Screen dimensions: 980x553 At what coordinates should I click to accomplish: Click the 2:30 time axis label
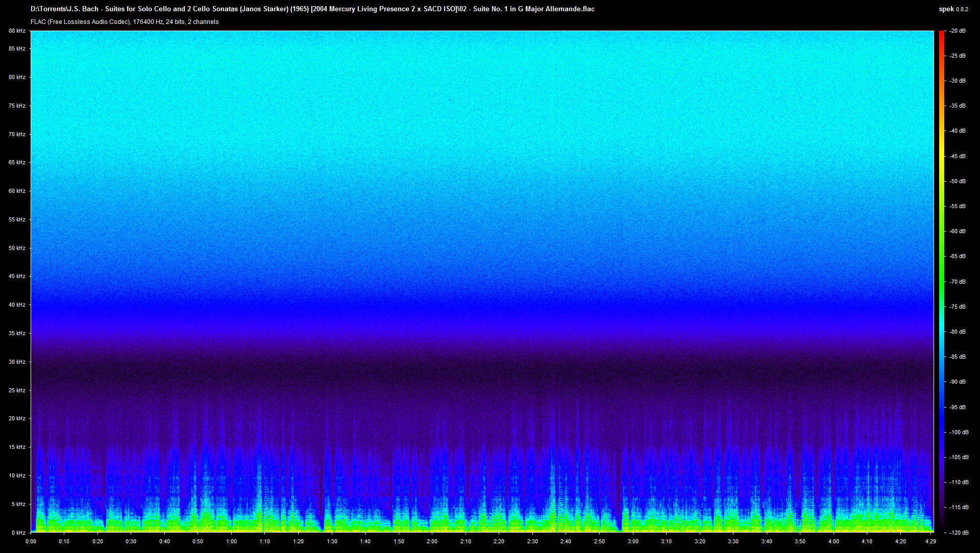click(532, 542)
